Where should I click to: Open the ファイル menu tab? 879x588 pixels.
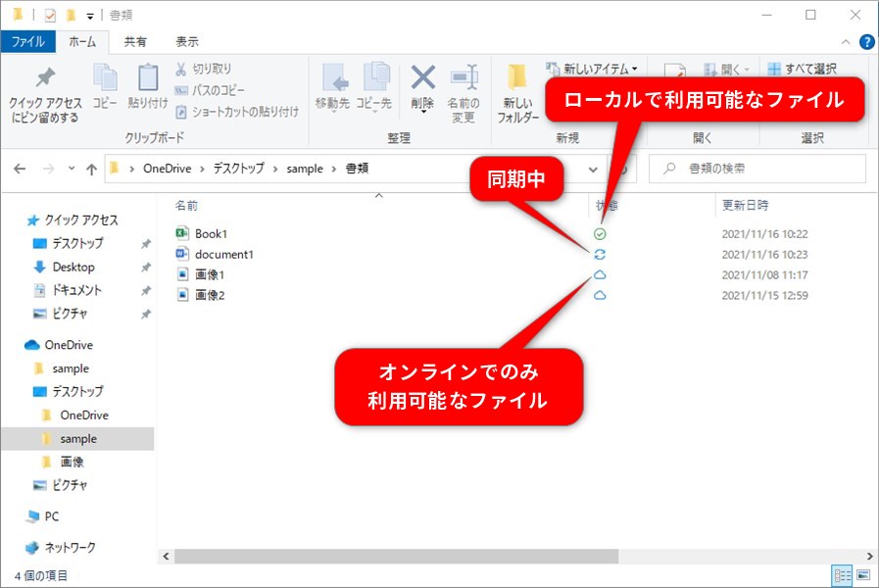coord(27,41)
